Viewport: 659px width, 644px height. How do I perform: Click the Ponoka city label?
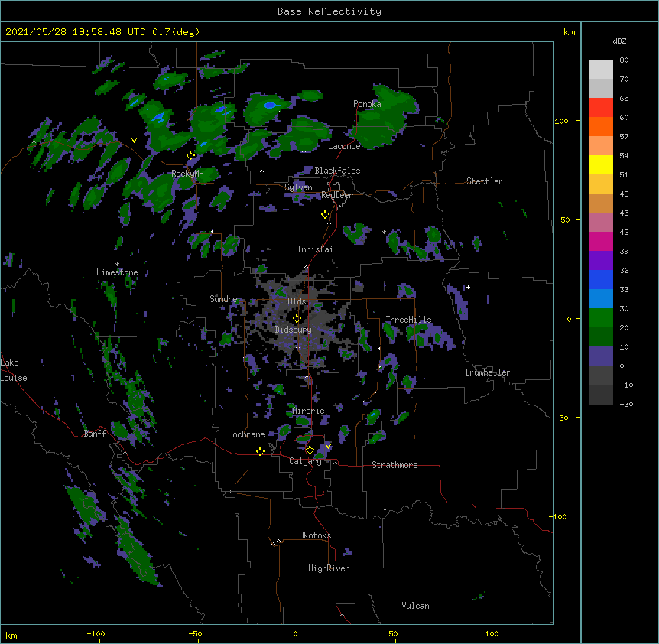367,104
